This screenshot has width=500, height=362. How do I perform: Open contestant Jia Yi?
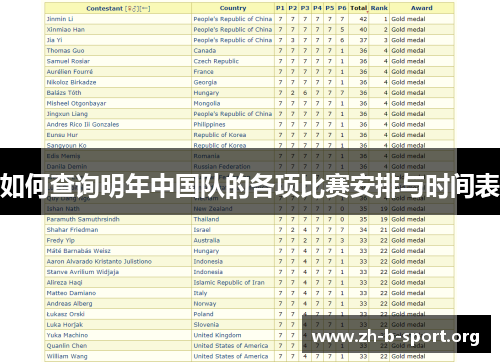click(54, 40)
